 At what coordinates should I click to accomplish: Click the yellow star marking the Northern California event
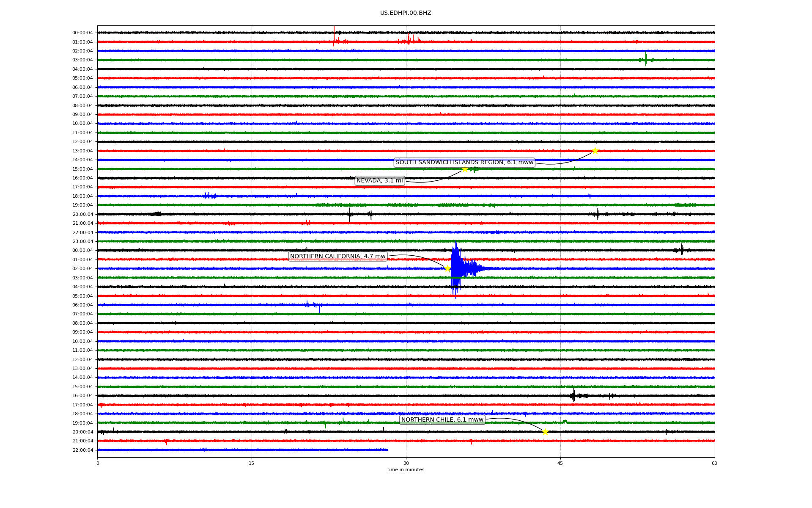point(447,268)
